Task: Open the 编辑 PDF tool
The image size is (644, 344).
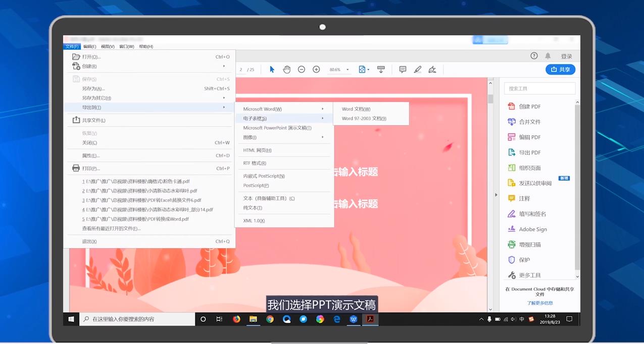Action: [x=524, y=137]
